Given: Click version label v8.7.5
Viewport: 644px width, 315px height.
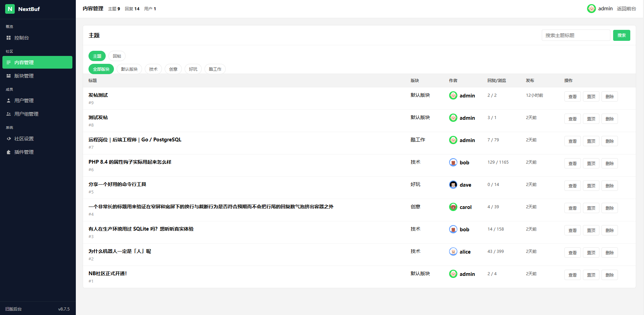Looking at the screenshot, I should (64, 309).
